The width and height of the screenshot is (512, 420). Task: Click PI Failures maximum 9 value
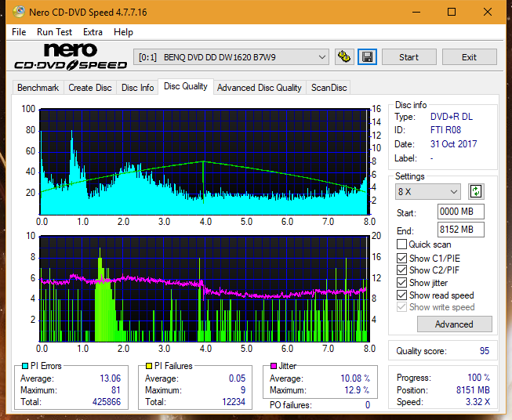243,390
